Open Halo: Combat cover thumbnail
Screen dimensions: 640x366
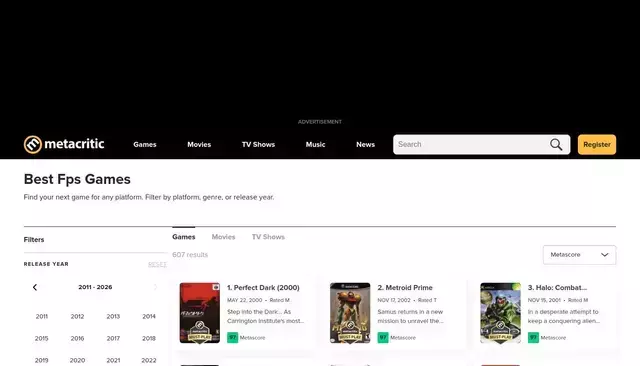click(500, 313)
